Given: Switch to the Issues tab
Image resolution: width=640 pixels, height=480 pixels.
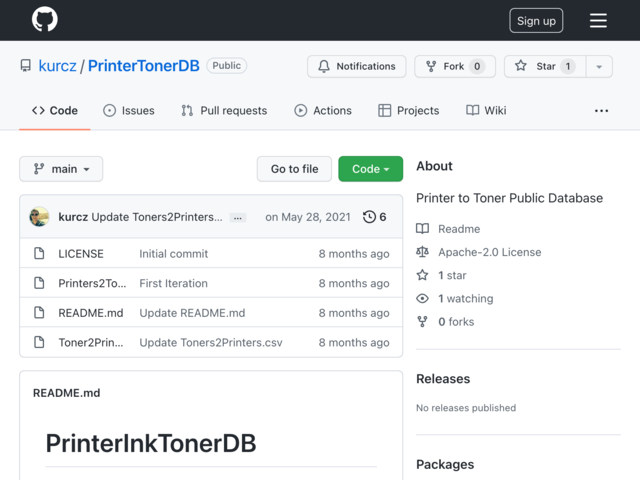Looking at the screenshot, I should [x=129, y=111].
